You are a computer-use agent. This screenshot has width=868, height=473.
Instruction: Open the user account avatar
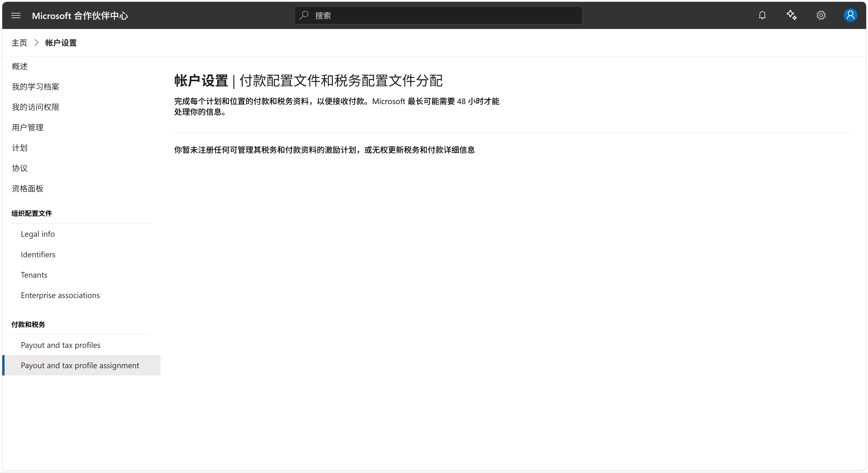[850, 16]
